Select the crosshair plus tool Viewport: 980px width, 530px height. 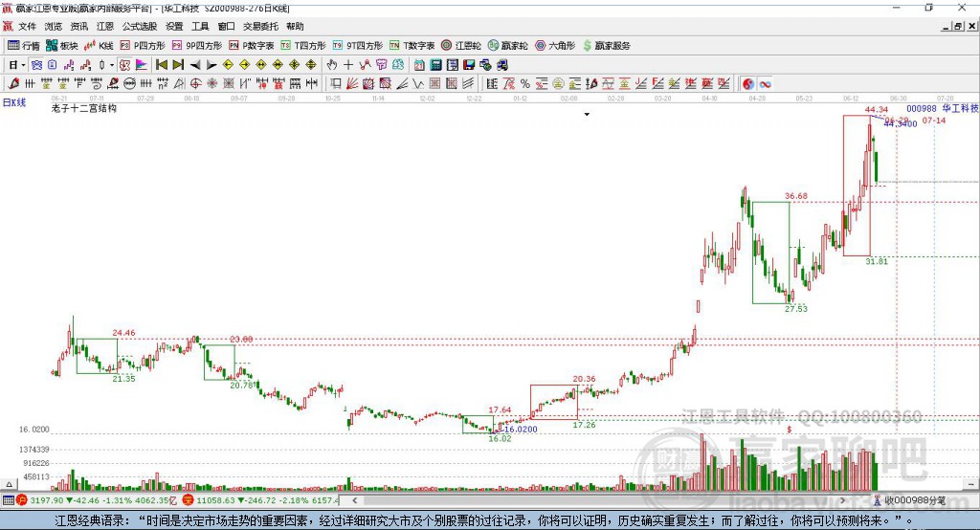coord(348,65)
